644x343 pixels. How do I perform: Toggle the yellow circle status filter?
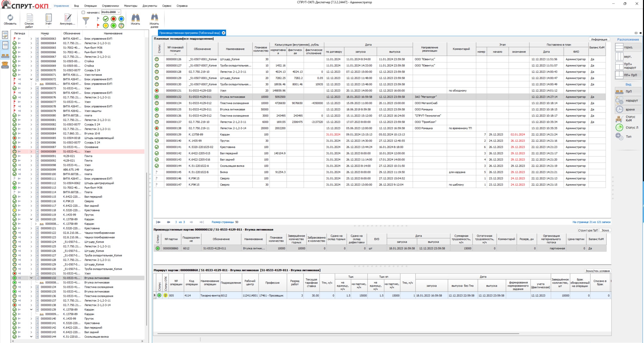[106, 26]
